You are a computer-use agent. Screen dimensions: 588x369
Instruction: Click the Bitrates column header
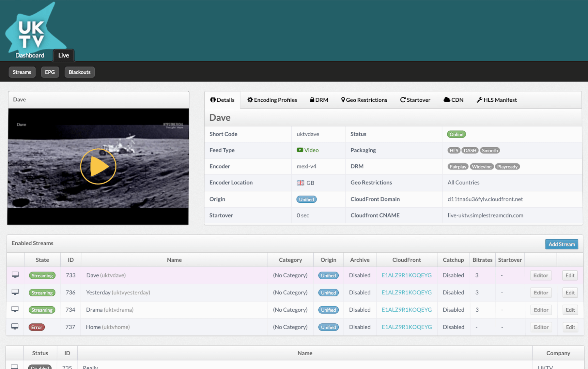pyautogui.click(x=482, y=260)
